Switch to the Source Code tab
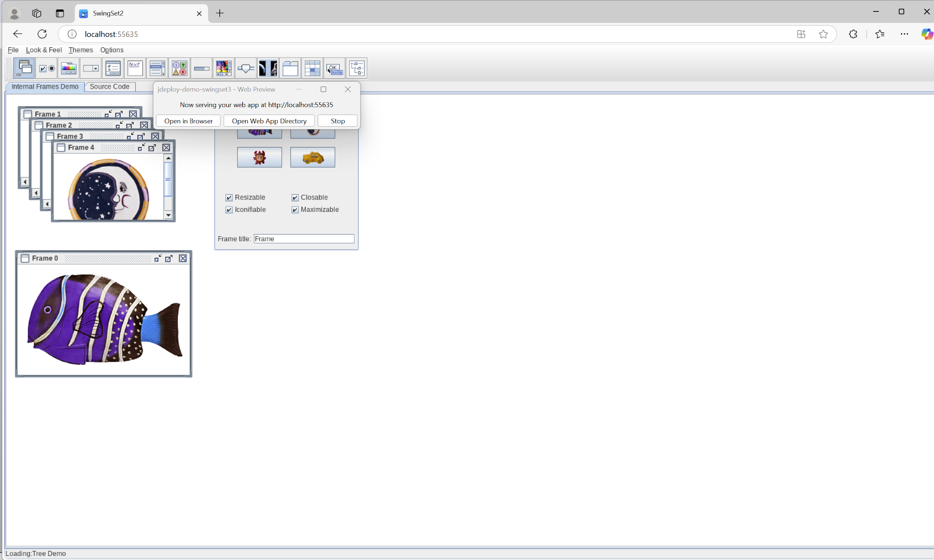Image resolution: width=934 pixels, height=560 pixels. tap(109, 86)
